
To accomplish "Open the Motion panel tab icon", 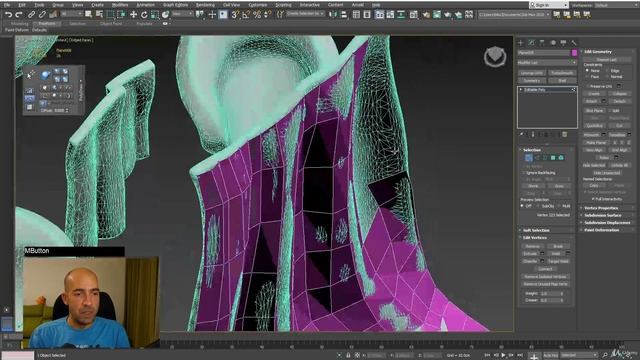I will 553,42.
